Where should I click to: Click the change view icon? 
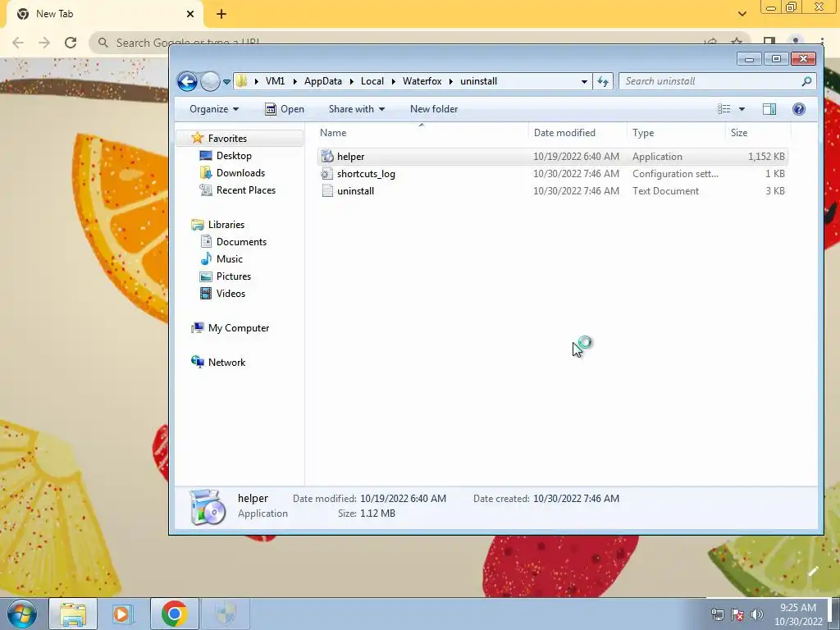point(724,109)
